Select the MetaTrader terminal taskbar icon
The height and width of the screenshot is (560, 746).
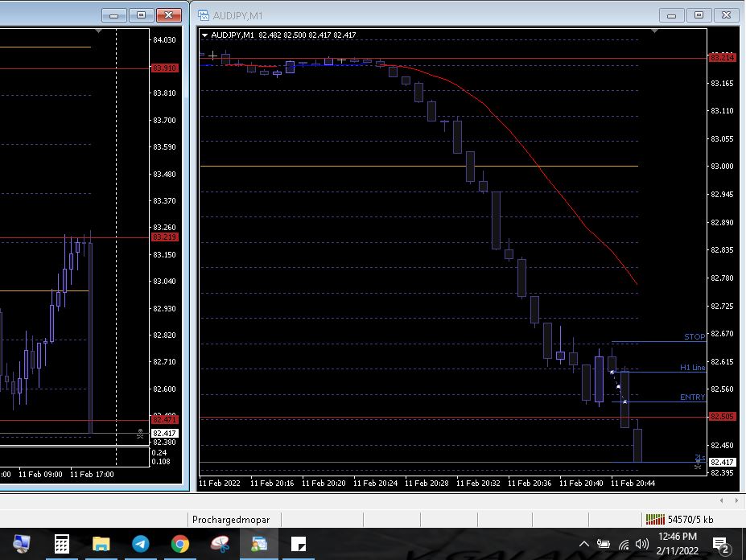259,544
